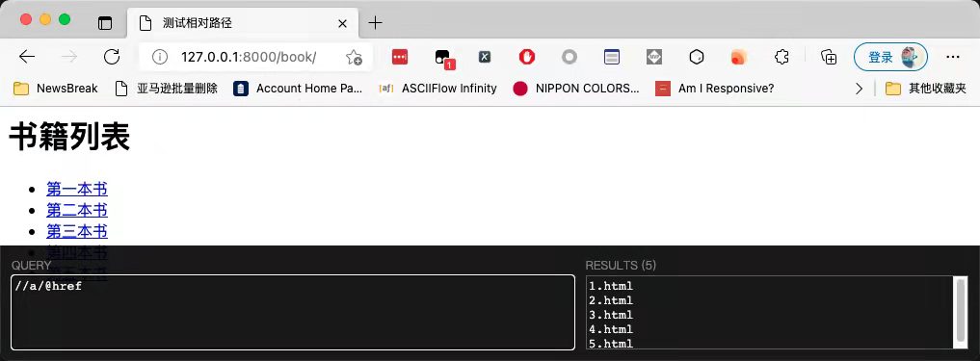Open the extension with red badge 1
This screenshot has width=980, height=361.
pos(444,58)
